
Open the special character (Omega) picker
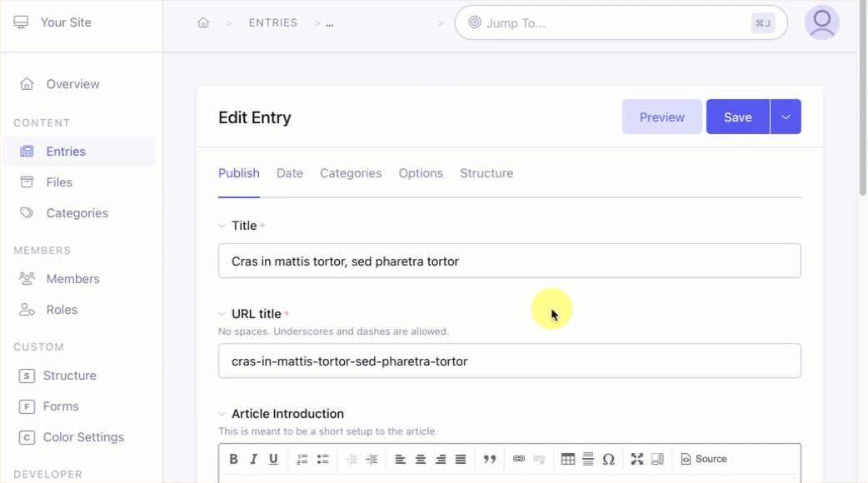pyautogui.click(x=608, y=459)
